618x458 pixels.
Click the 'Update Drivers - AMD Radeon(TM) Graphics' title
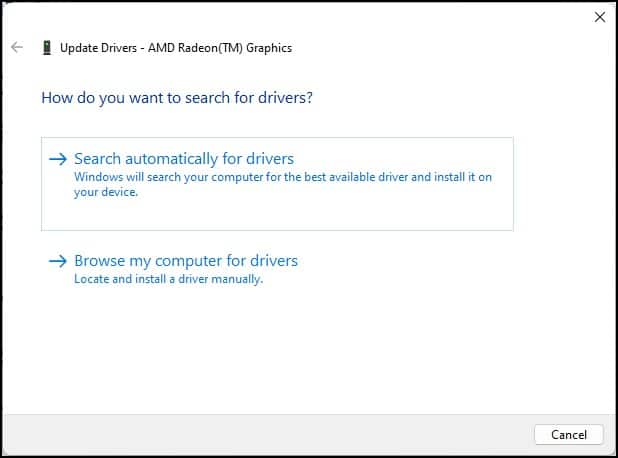click(x=176, y=48)
